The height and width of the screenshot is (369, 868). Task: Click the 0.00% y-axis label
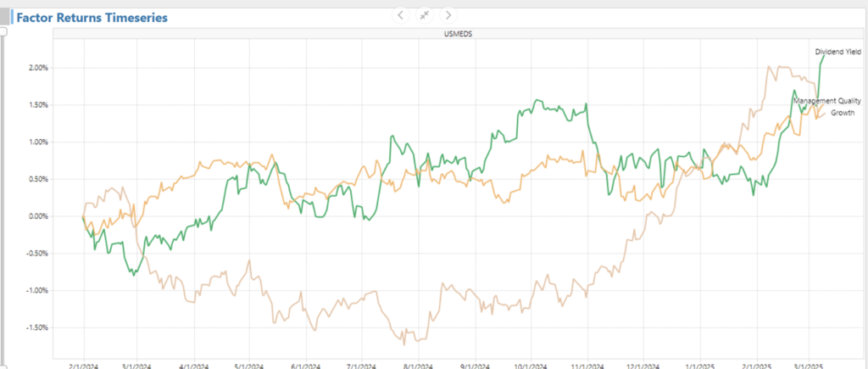click(36, 216)
